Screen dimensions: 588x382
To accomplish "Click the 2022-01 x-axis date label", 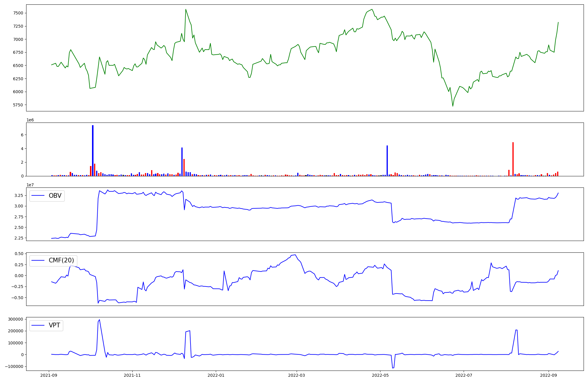I will [x=216, y=375].
